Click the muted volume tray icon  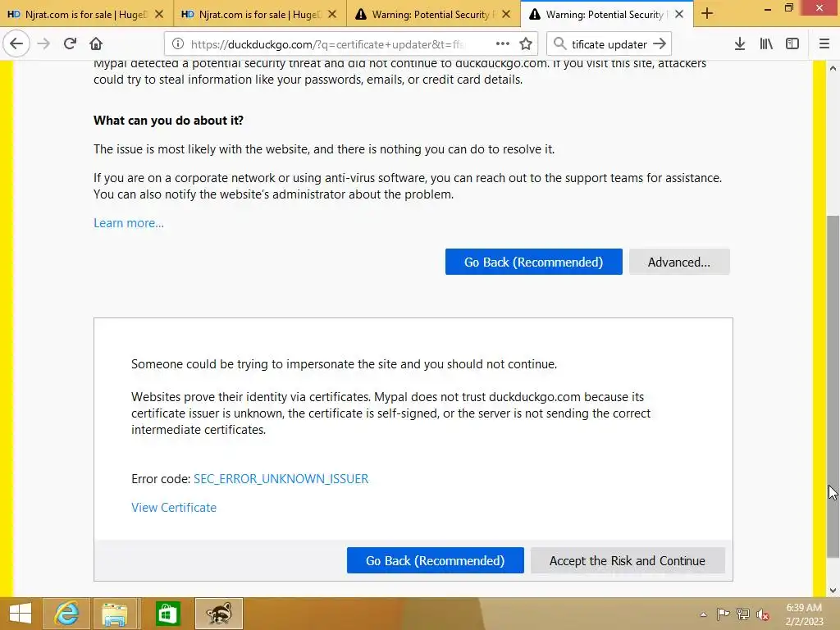point(763,614)
